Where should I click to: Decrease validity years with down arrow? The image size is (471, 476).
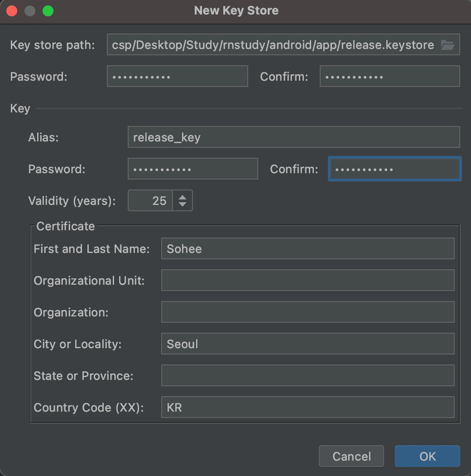[x=183, y=204]
